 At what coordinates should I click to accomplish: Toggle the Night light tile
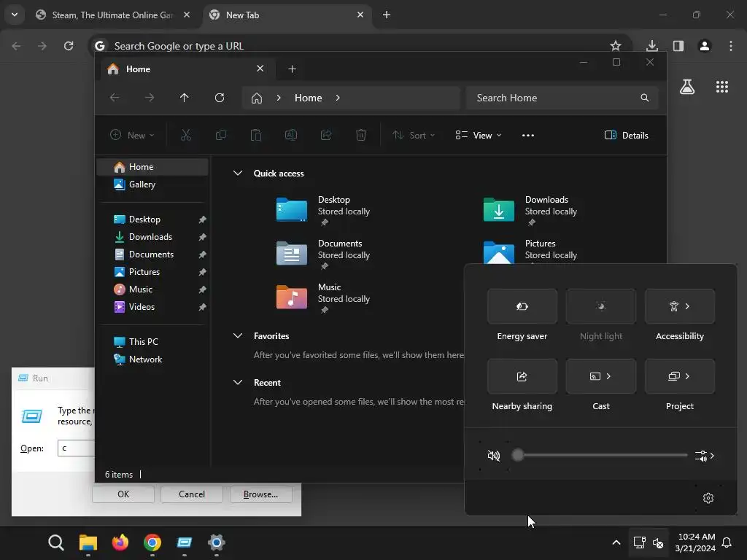[601, 306]
